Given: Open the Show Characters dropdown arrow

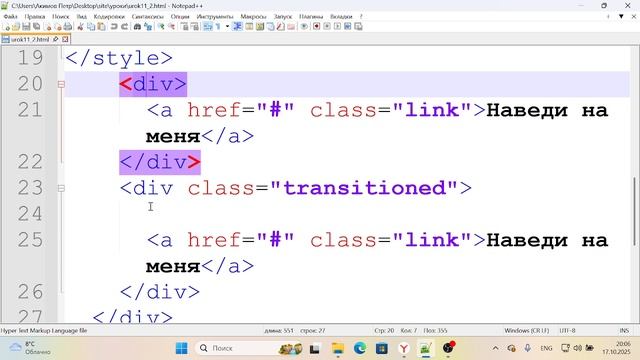Looking at the screenshot, I should pos(227,27).
